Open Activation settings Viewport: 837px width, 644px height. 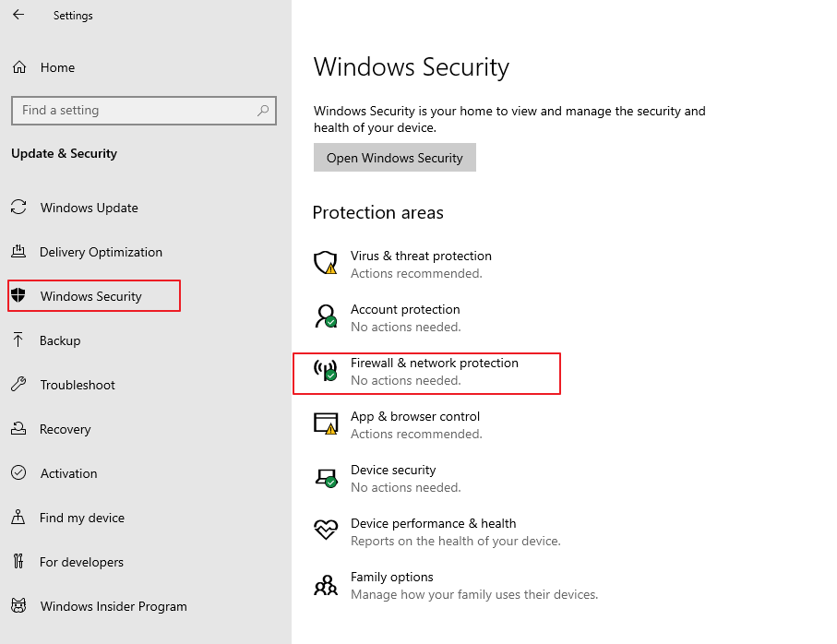coord(68,473)
